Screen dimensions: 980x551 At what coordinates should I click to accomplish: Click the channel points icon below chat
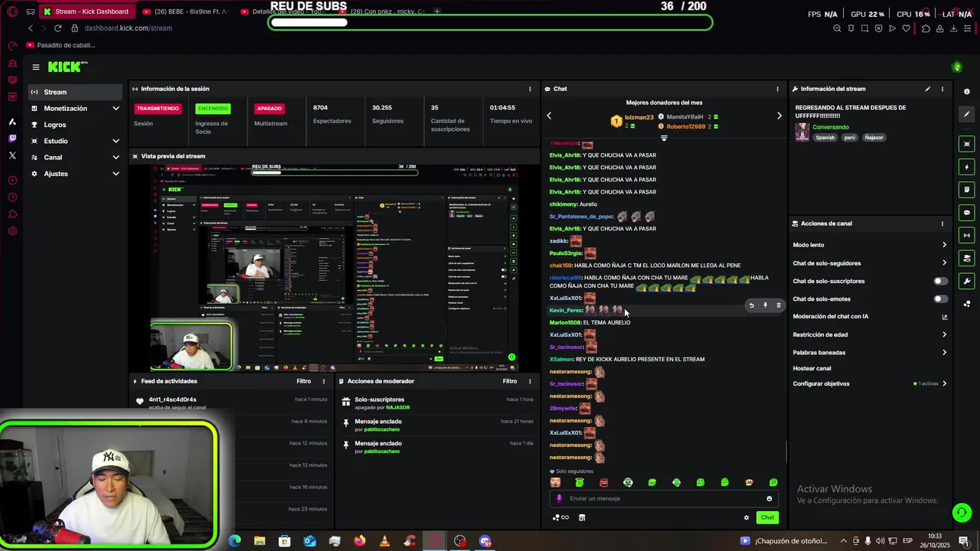tap(560, 517)
